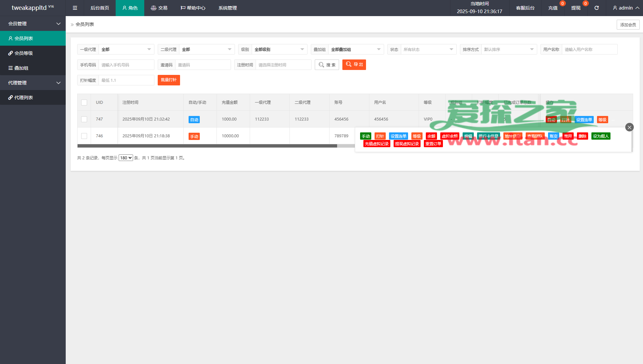Open 代理列表 in the sidebar
The height and width of the screenshot is (364, 643).
pos(24,98)
